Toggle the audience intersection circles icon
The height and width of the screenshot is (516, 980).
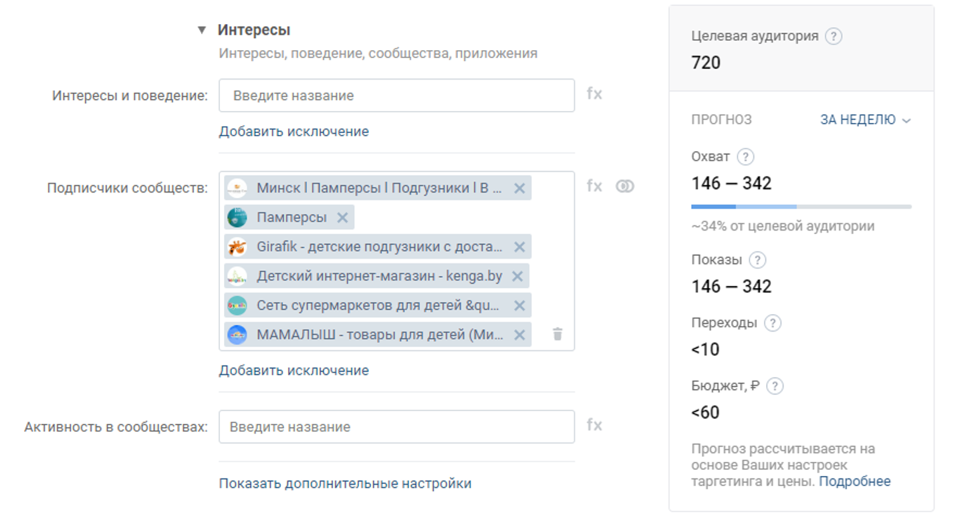624,186
